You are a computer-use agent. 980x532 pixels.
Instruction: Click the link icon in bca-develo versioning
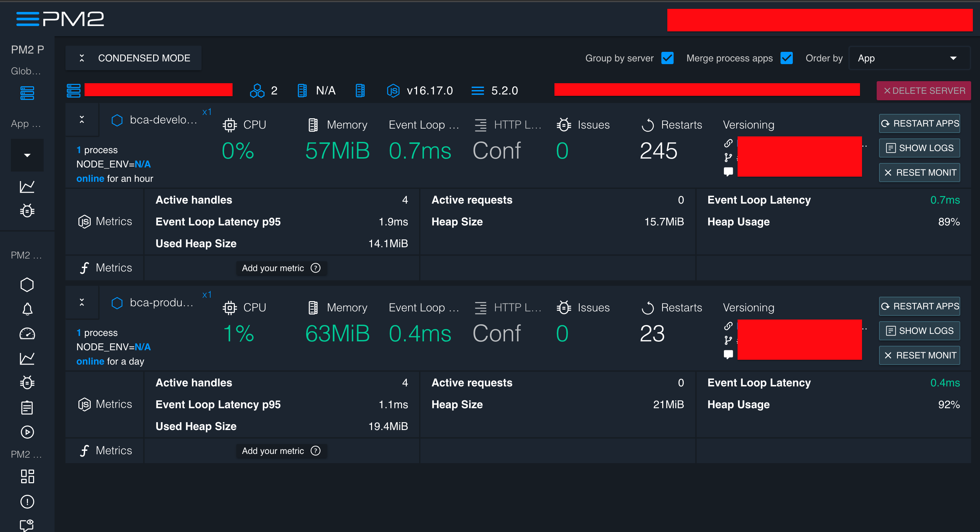coord(728,144)
